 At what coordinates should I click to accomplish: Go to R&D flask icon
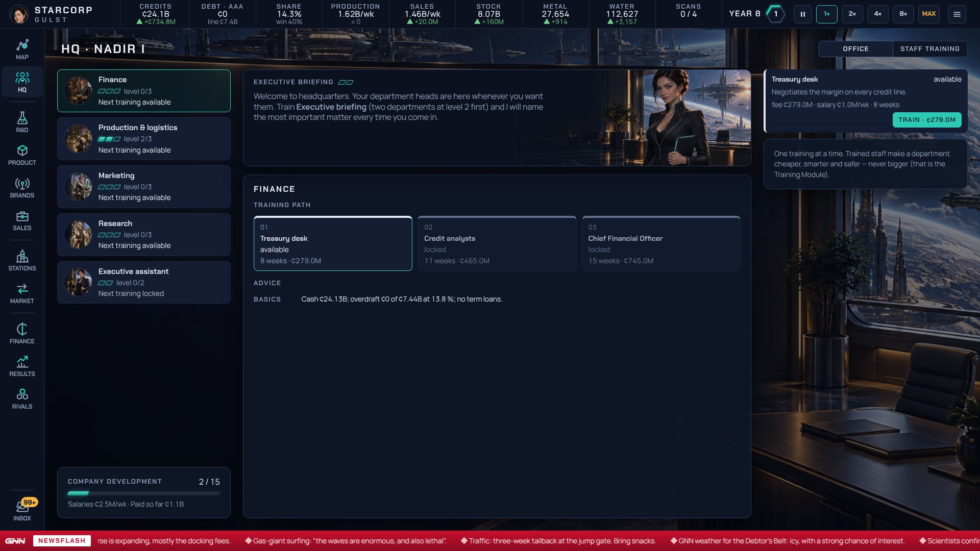[22, 122]
